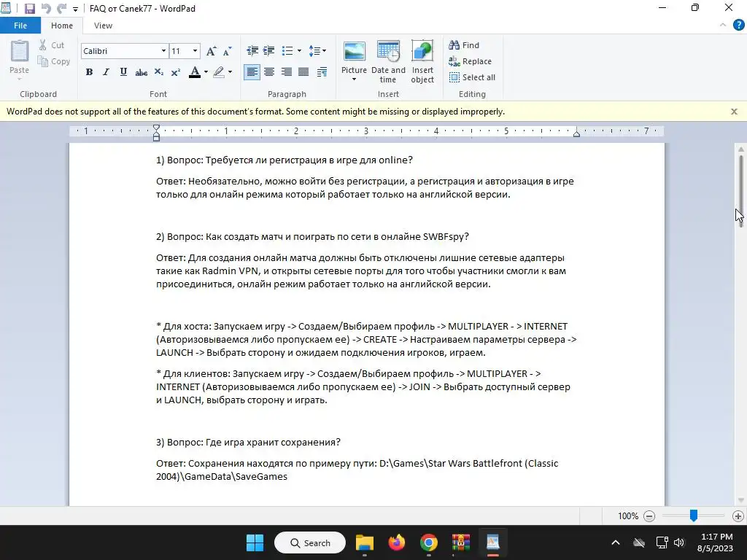Click the Grow font icon
Image resolution: width=747 pixels, height=560 pixels.
pos(212,51)
